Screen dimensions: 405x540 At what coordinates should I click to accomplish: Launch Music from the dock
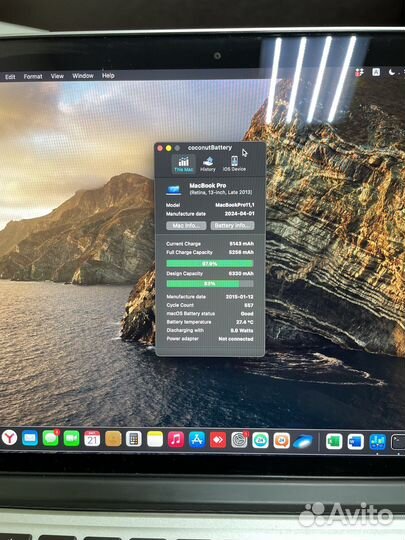176,440
